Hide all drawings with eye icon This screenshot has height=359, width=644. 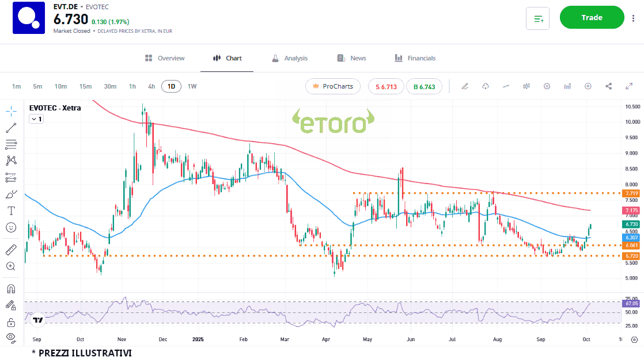point(11,337)
